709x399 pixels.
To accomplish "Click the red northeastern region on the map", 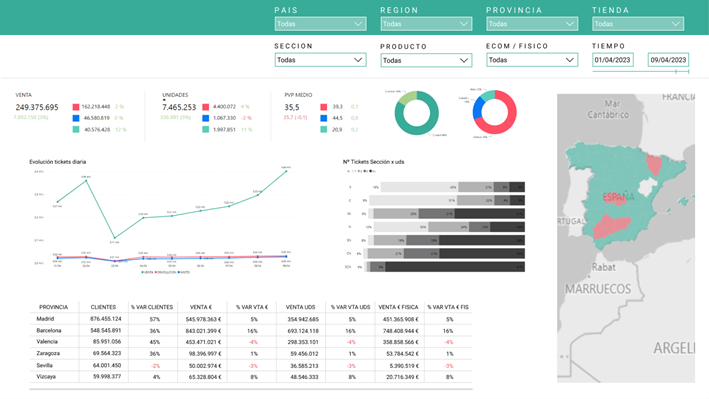I will (x=654, y=165).
